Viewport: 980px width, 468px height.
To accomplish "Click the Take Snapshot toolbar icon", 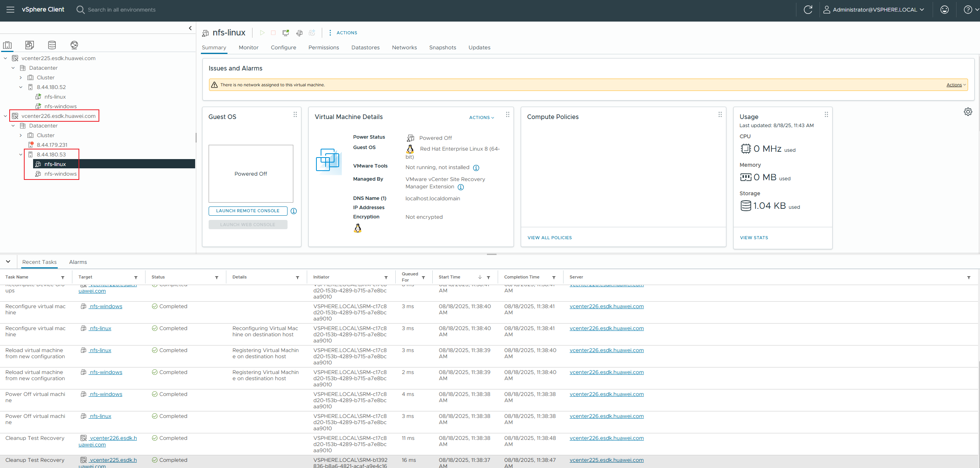I will click(x=312, y=33).
